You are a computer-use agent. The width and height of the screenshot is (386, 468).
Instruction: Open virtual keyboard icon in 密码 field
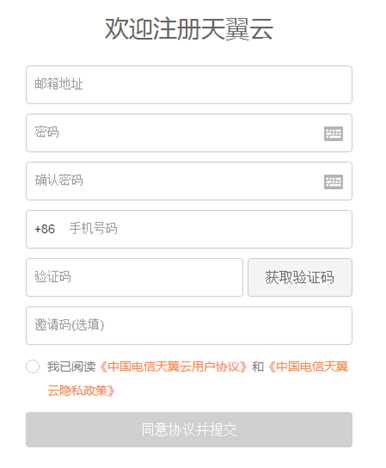pyautogui.click(x=333, y=134)
